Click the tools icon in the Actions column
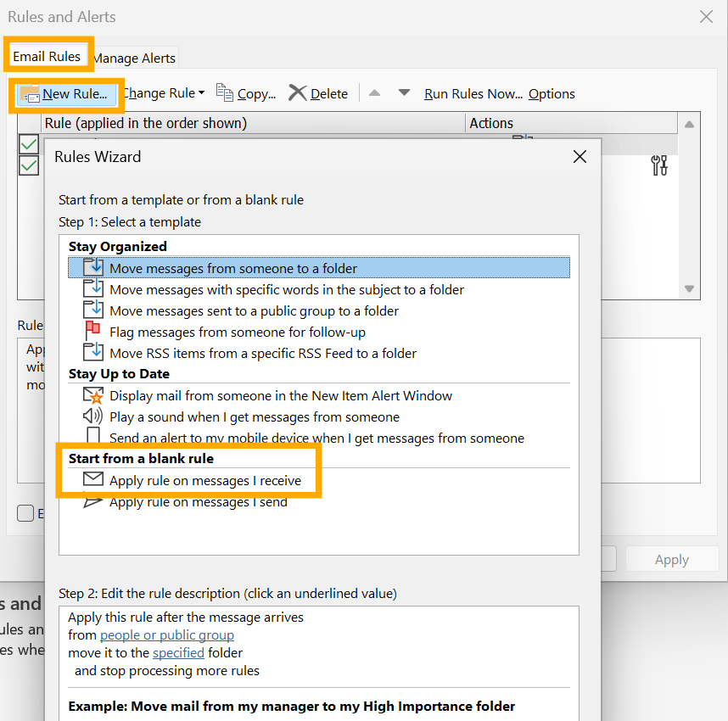The height and width of the screenshot is (721, 728). point(659,165)
